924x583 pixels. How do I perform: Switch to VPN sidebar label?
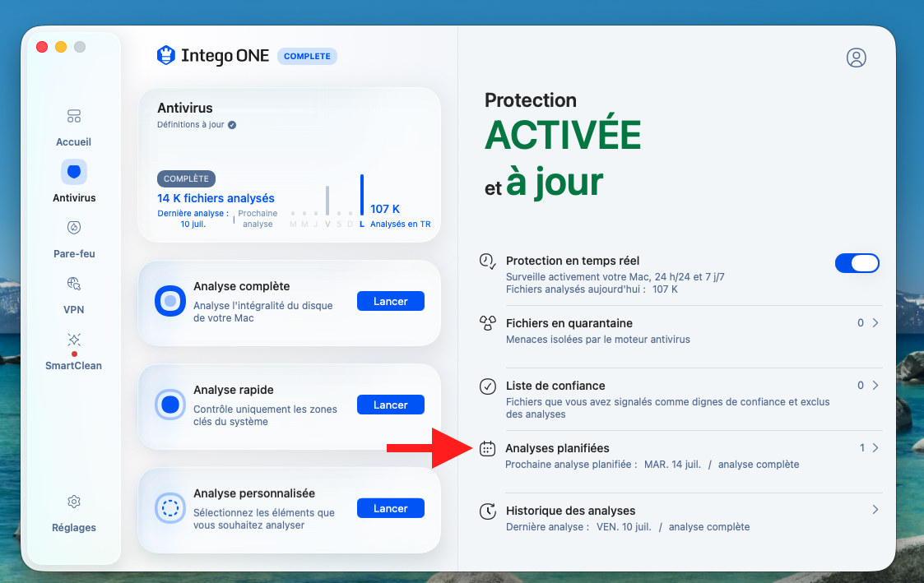point(74,310)
